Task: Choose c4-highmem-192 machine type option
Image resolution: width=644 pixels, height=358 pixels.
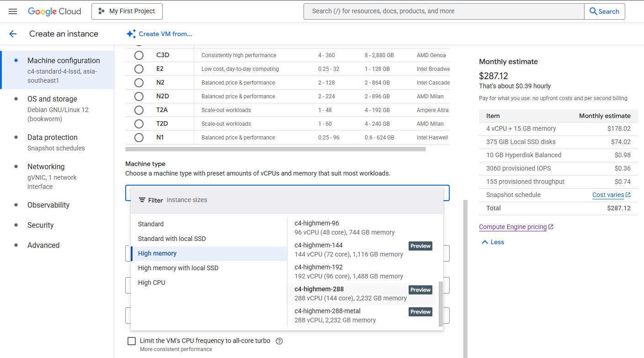Action: pyautogui.click(x=348, y=272)
